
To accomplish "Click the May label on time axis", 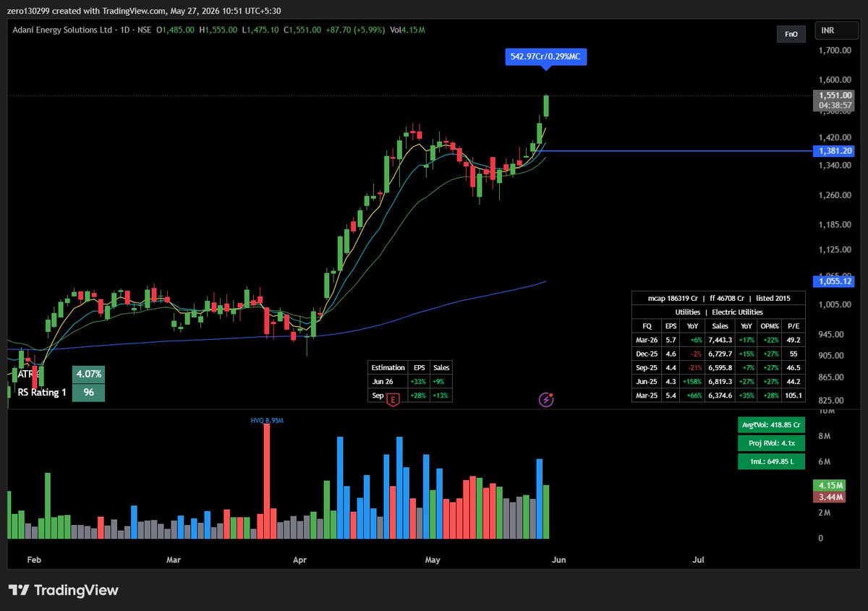I will click(x=432, y=560).
